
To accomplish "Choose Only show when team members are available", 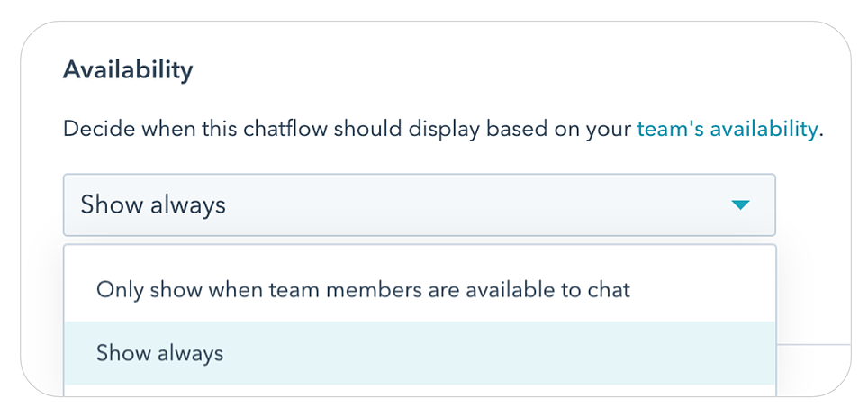I will pyautogui.click(x=420, y=289).
